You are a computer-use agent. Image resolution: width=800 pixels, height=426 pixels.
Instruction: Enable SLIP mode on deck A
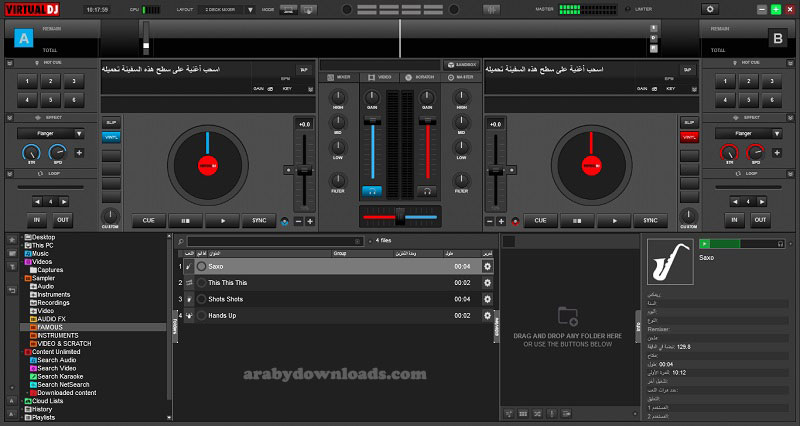click(x=111, y=122)
